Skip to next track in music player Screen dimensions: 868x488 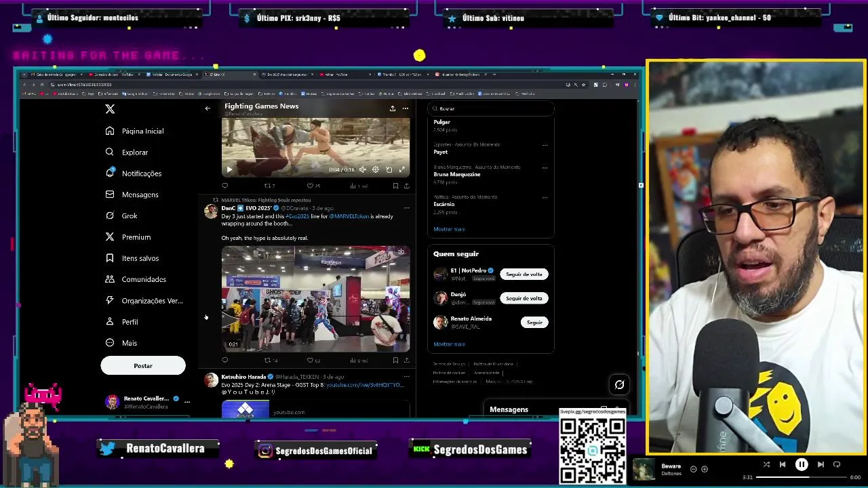[x=821, y=464]
